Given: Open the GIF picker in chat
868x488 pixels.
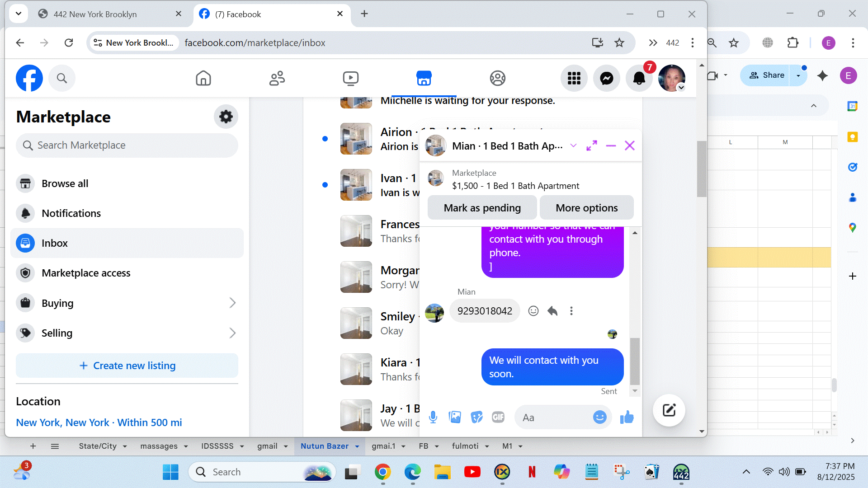Looking at the screenshot, I should [x=498, y=417].
